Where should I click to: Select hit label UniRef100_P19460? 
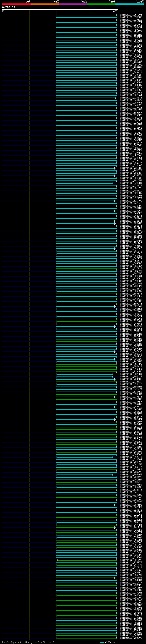pos(131,256)
